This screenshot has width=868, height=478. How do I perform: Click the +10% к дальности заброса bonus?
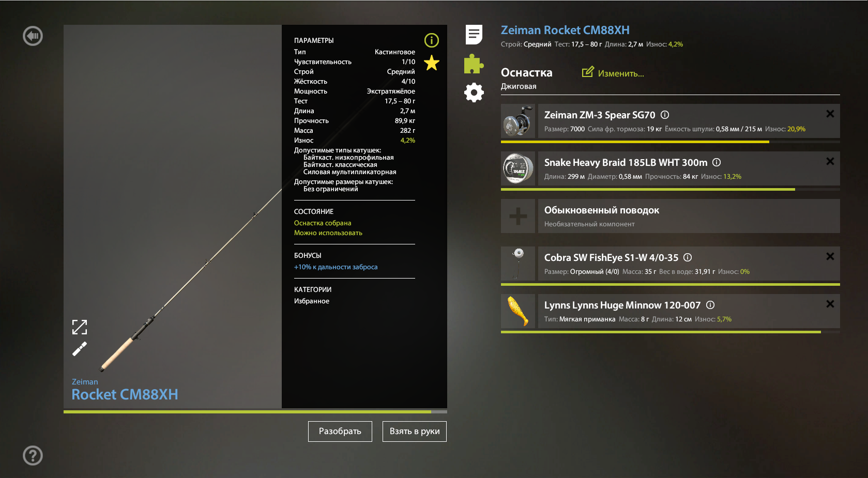[x=336, y=267]
